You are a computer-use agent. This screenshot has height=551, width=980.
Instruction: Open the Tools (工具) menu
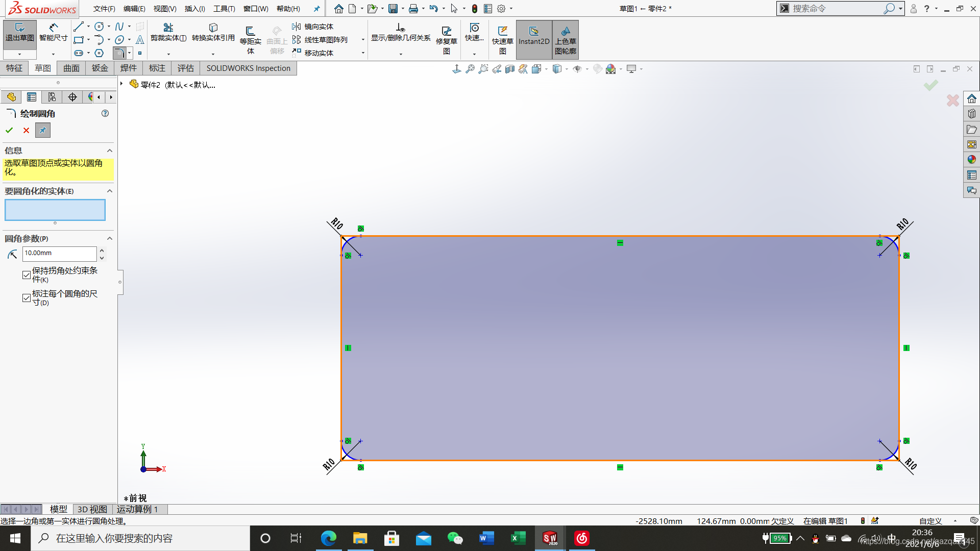pos(224,9)
